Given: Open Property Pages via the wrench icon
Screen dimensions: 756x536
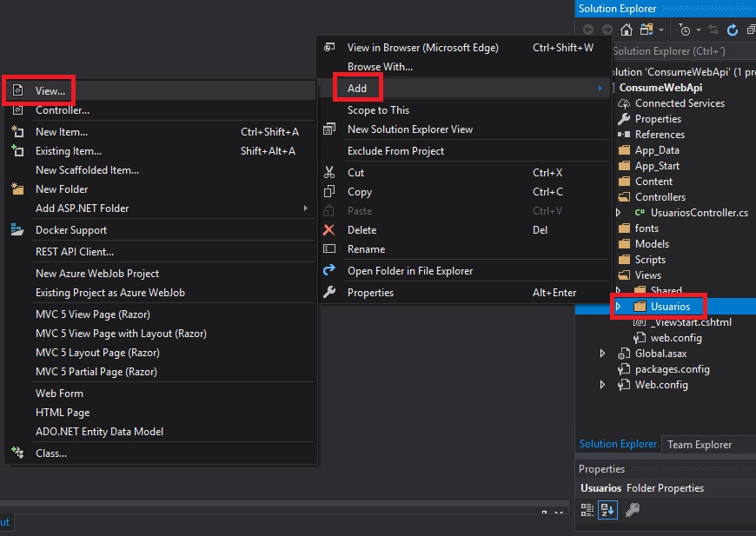Looking at the screenshot, I should pos(633,510).
